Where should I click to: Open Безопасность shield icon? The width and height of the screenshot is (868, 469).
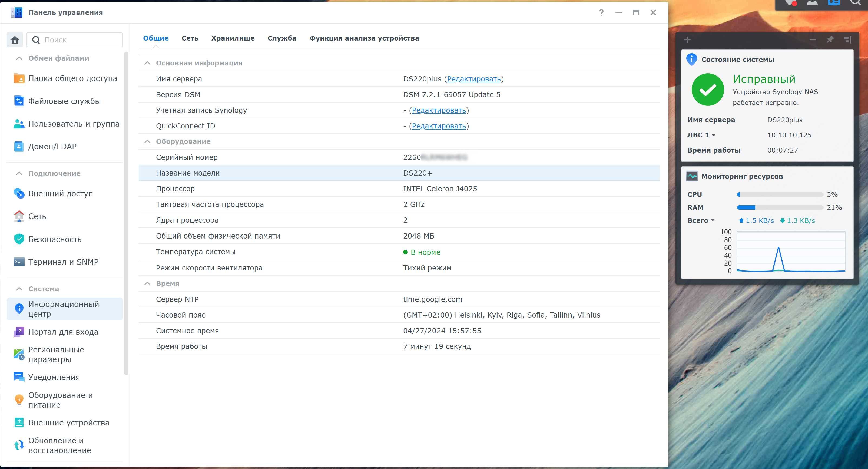(19, 239)
